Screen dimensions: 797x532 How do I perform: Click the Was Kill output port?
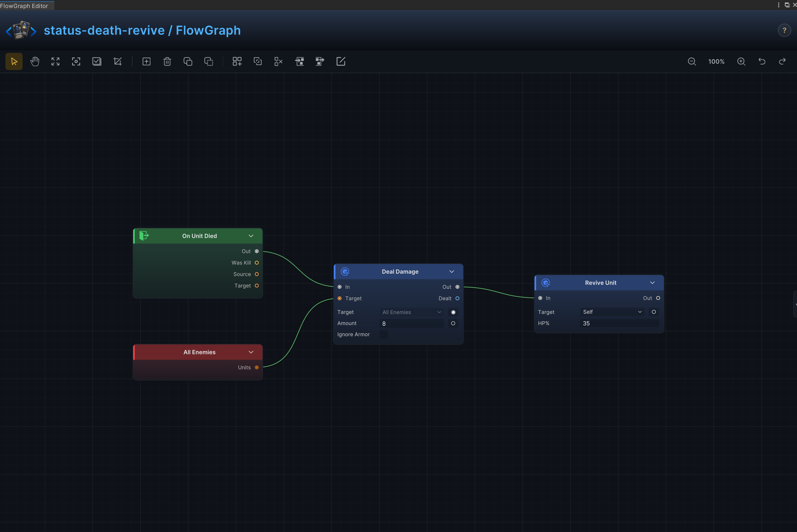(257, 263)
